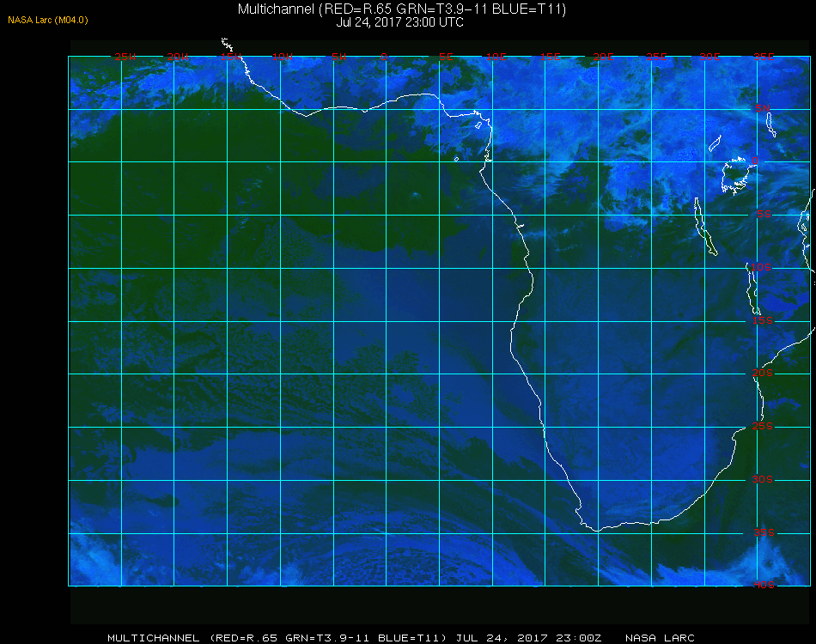Click the 5N latitude label
Screen dimensions: 816x644
pyautogui.click(x=763, y=108)
